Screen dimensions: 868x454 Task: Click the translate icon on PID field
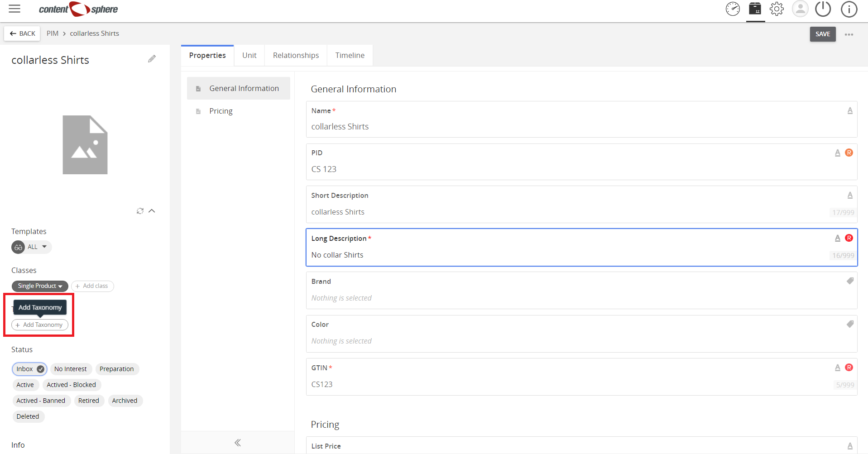(838, 153)
